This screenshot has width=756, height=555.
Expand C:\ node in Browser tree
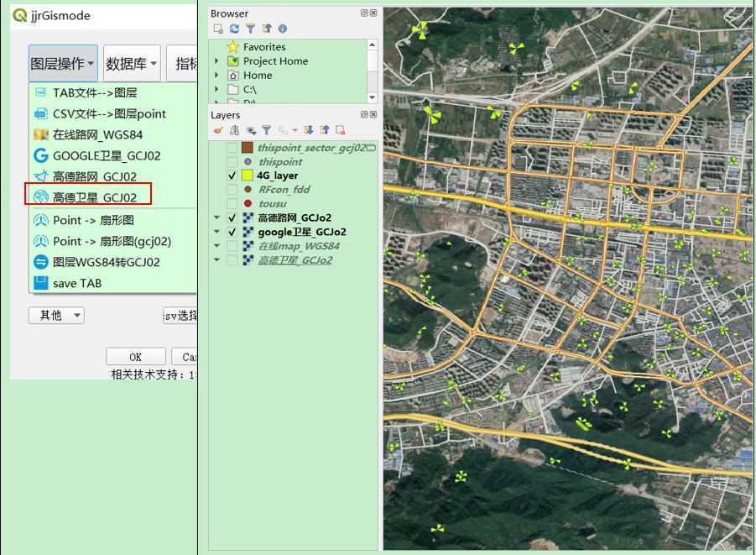coord(216,89)
